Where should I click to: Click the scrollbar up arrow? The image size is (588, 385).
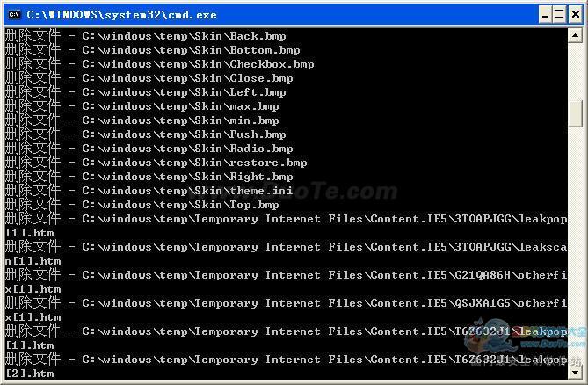tap(575, 35)
